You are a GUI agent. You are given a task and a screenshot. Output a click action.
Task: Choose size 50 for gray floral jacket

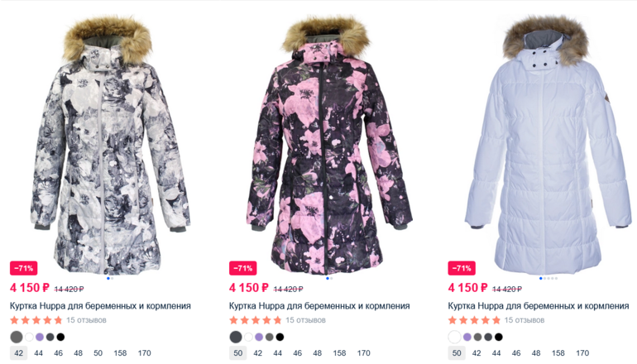click(x=98, y=353)
